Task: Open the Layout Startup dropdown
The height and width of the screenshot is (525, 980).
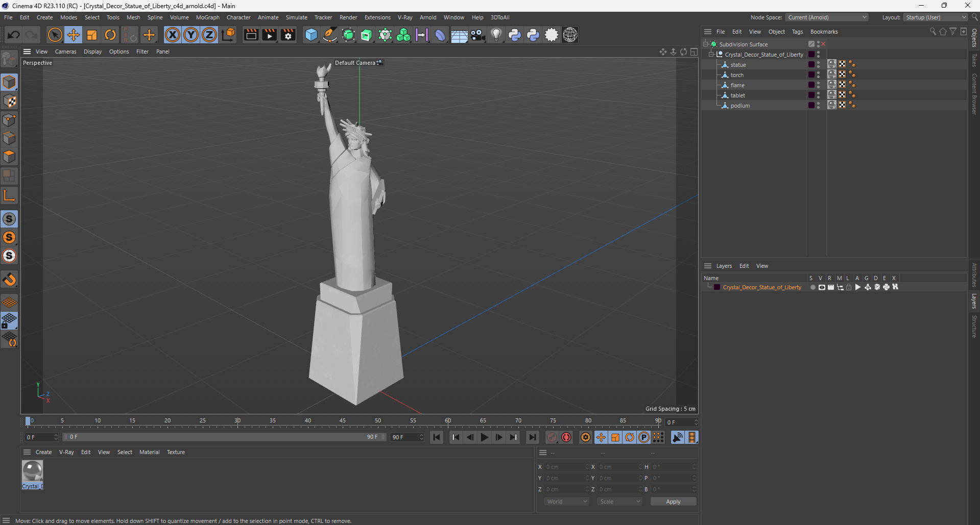Action: pos(936,17)
